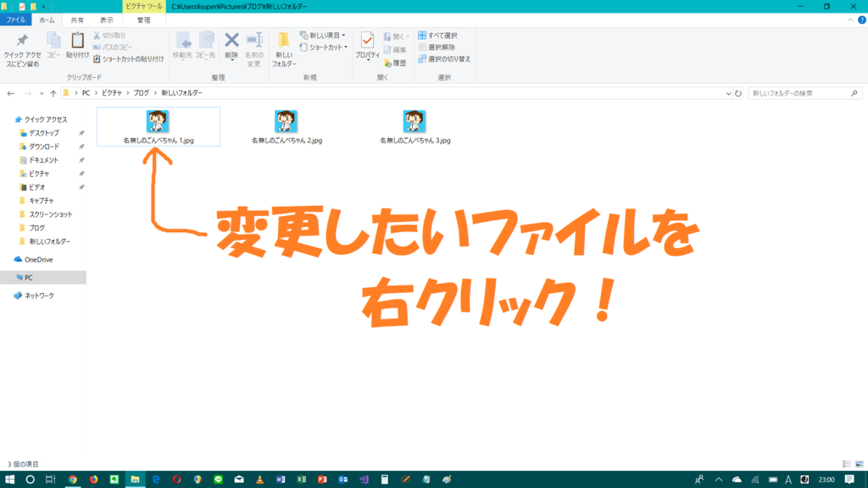The height and width of the screenshot is (488, 868).
Task: Open the 新しい項目 (New item) dropdown
Action: click(x=323, y=36)
